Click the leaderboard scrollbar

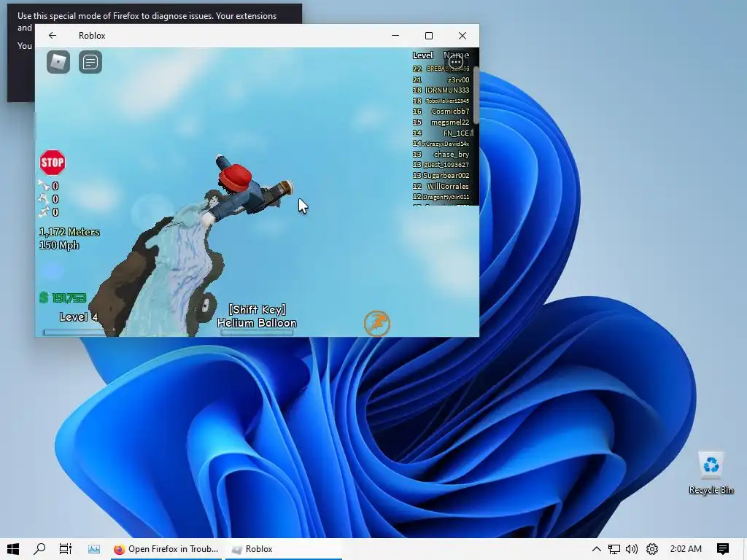point(476,96)
